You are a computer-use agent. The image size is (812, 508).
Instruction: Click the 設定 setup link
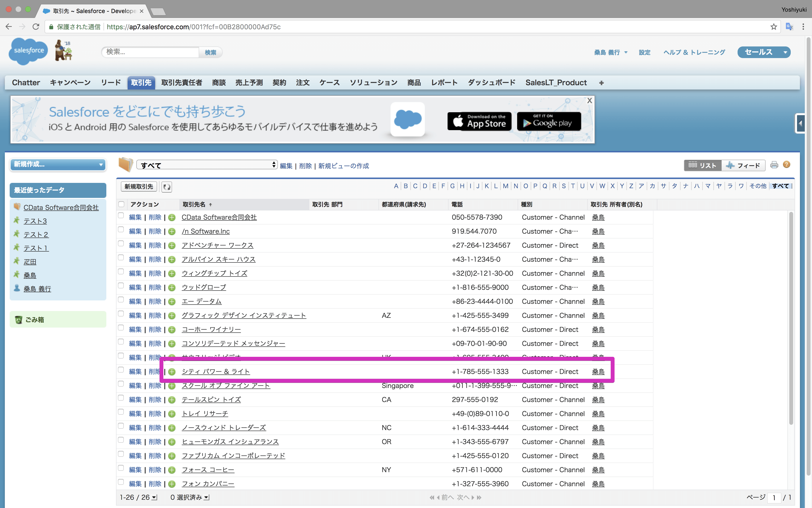point(644,52)
